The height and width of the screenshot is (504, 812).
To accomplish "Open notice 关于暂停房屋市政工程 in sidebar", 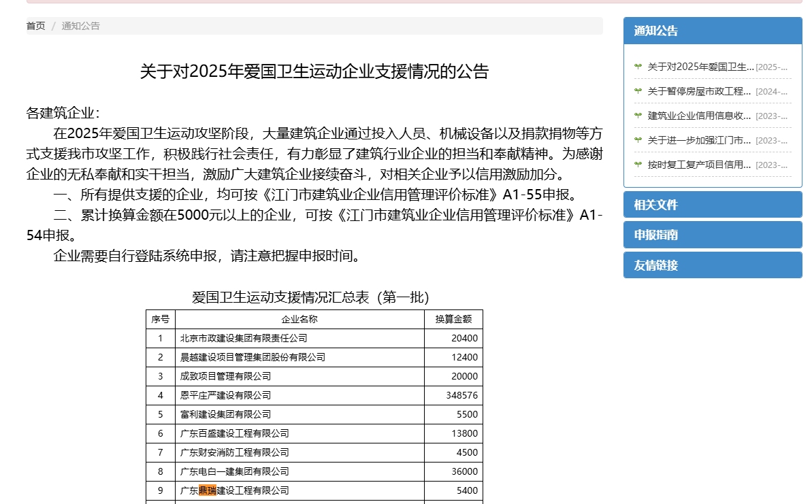I will point(699,91).
